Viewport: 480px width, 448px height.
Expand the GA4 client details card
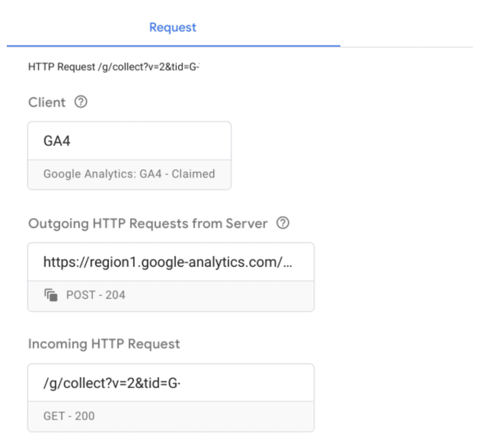(x=129, y=140)
